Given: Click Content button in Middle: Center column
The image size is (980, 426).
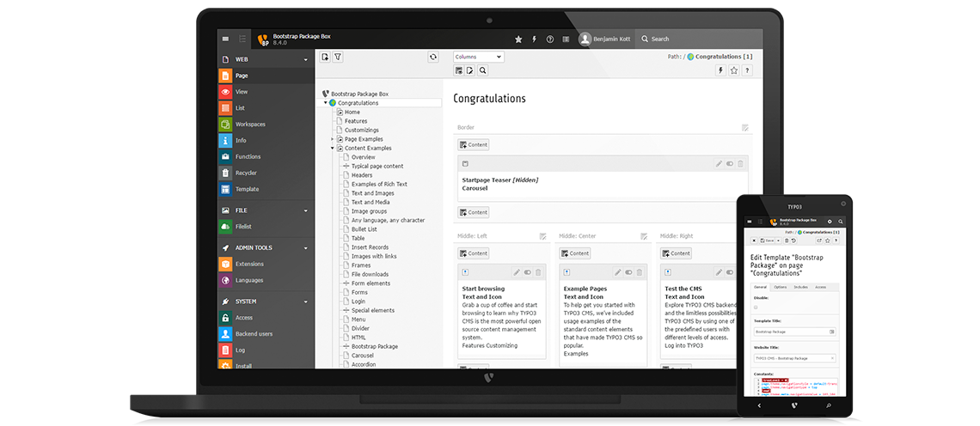Looking at the screenshot, I should pos(575,253).
